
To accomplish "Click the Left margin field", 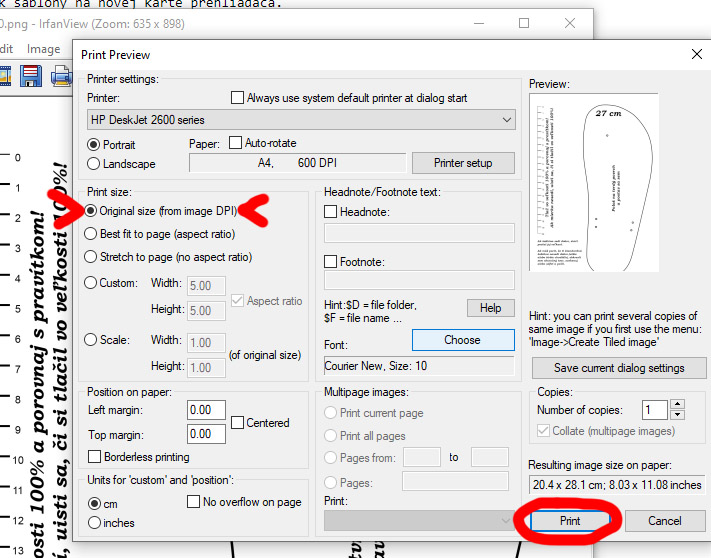I will click(206, 410).
